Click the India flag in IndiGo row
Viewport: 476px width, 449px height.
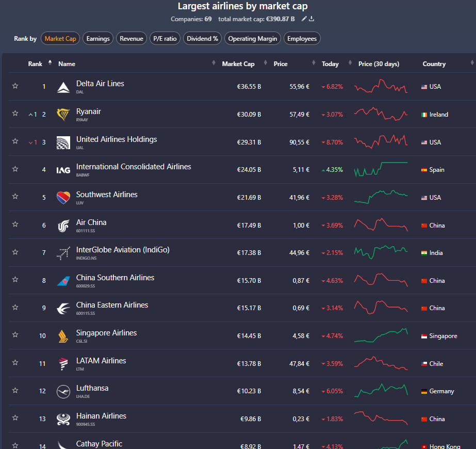click(x=424, y=253)
